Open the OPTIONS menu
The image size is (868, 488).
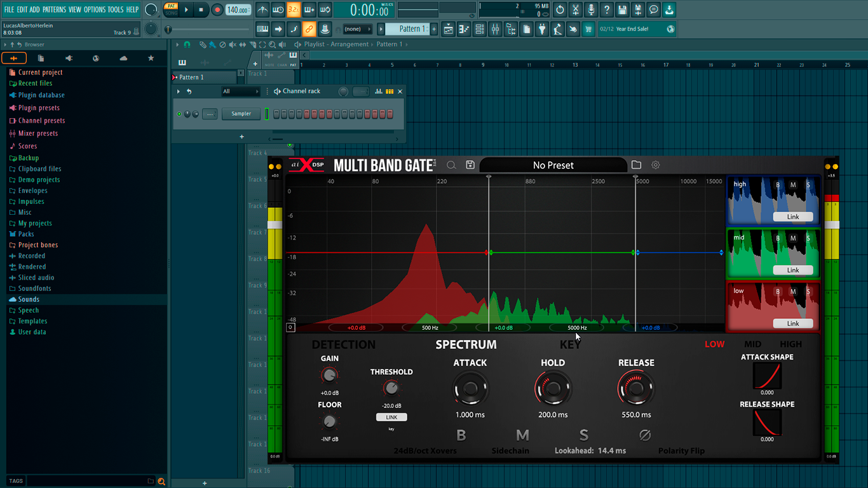coord(95,10)
